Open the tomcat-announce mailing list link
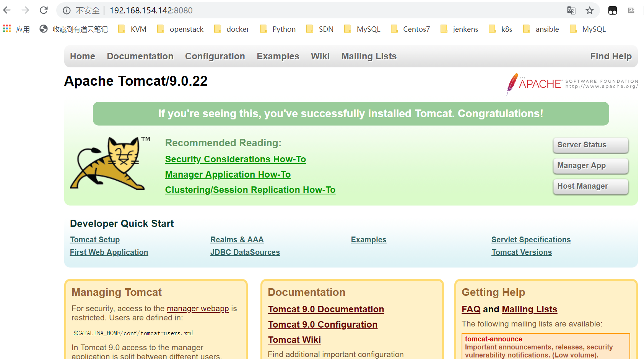The height and width of the screenshot is (359, 644). pyautogui.click(x=493, y=339)
